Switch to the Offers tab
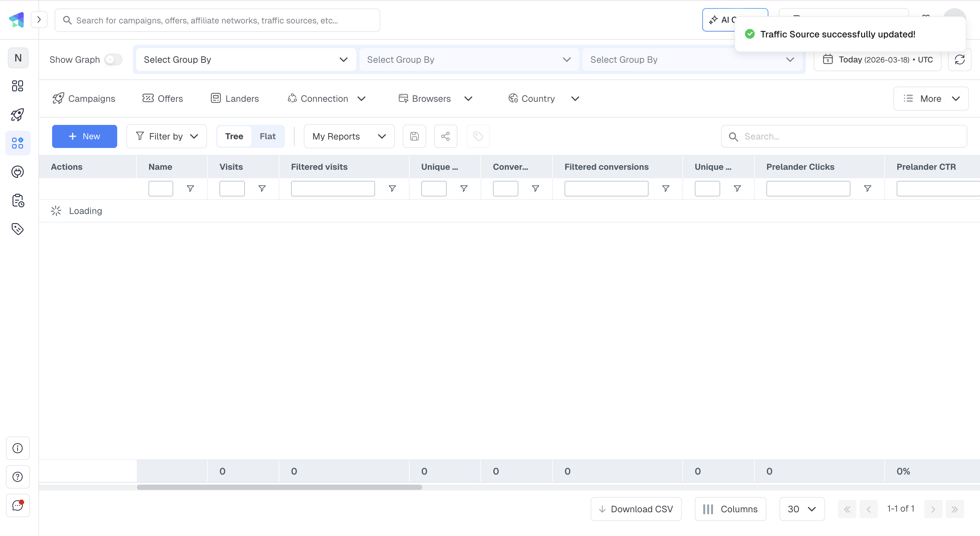 (162, 99)
